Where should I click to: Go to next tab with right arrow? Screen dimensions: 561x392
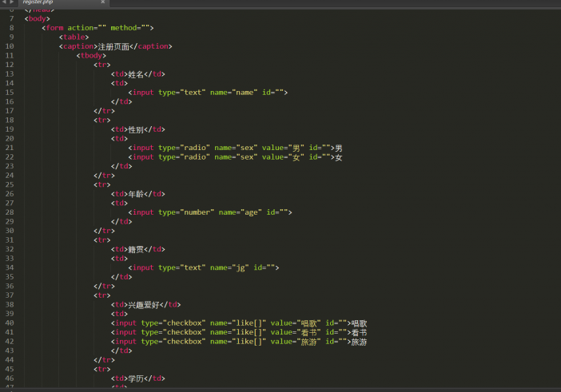[12, 2]
